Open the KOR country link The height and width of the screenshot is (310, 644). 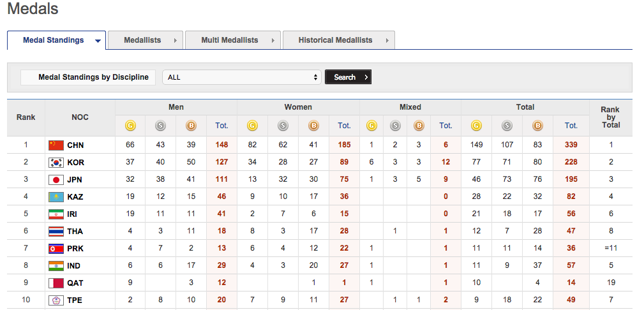click(x=75, y=163)
